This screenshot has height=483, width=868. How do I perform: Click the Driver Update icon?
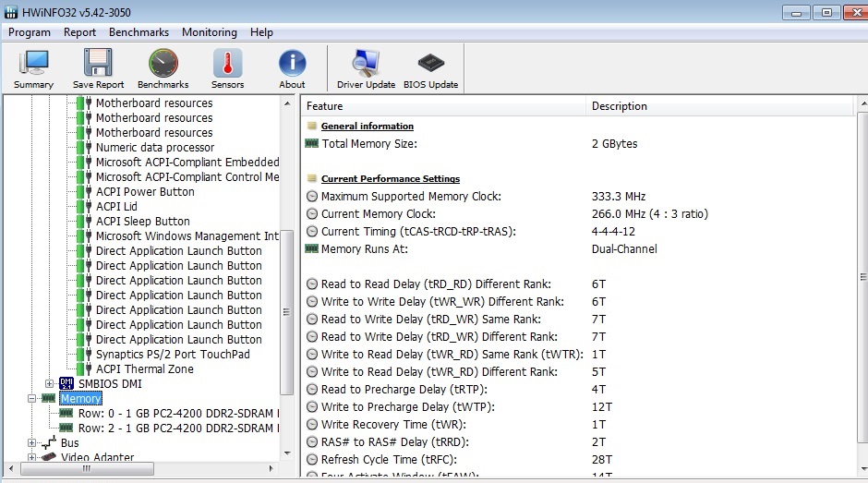[x=366, y=63]
